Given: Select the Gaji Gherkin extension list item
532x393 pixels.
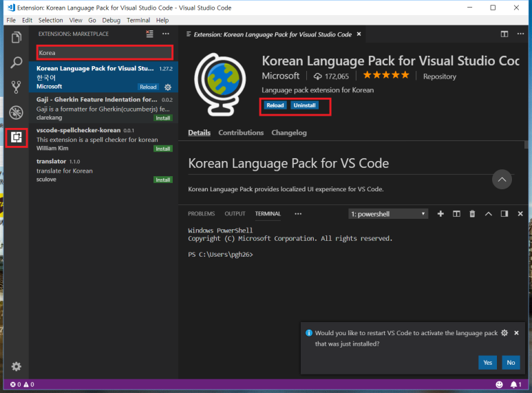Looking at the screenshot, I should point(104,108).
